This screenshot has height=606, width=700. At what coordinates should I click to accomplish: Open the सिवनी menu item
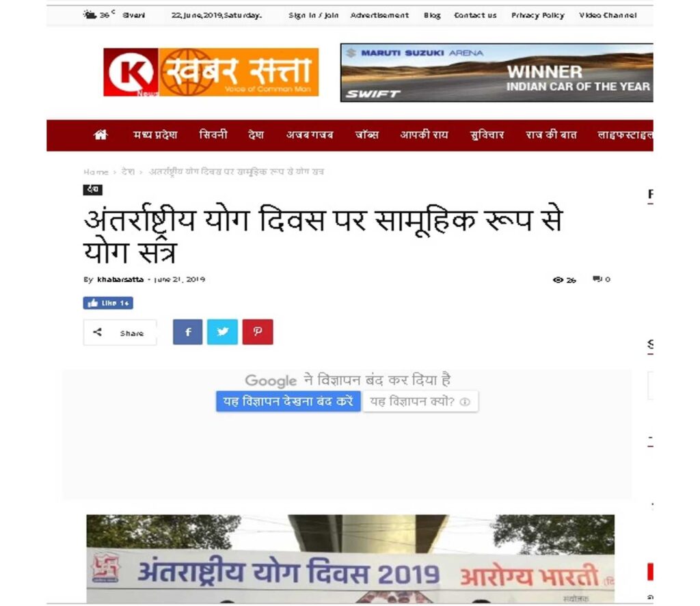[213, 135]
